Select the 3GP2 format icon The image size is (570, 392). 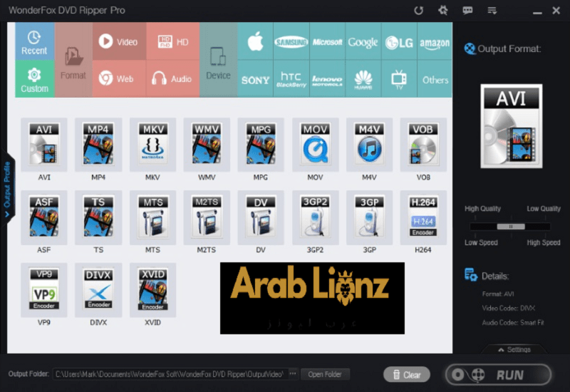pos(315,217)
